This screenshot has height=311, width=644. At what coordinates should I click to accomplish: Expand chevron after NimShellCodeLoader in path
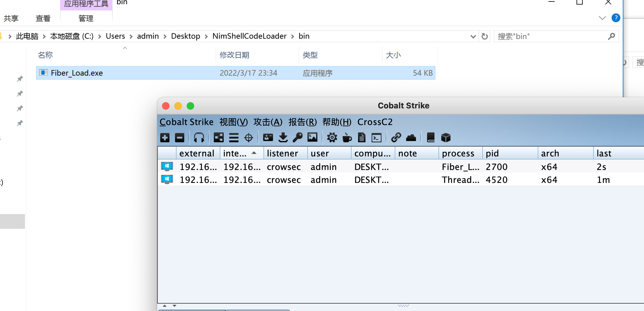(x=292, y=36)
